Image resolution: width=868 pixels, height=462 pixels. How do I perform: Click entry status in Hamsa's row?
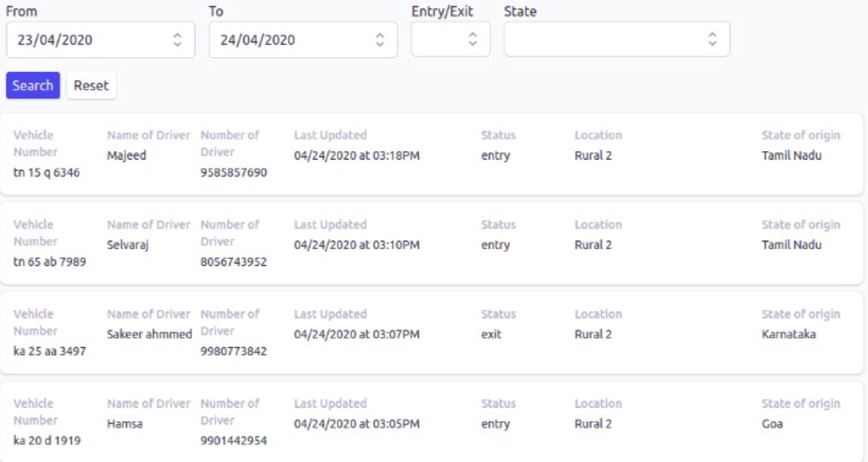[x=495, y=424]
